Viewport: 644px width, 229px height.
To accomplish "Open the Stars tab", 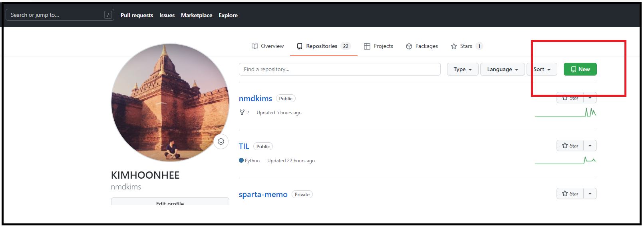I will point(467,46).
